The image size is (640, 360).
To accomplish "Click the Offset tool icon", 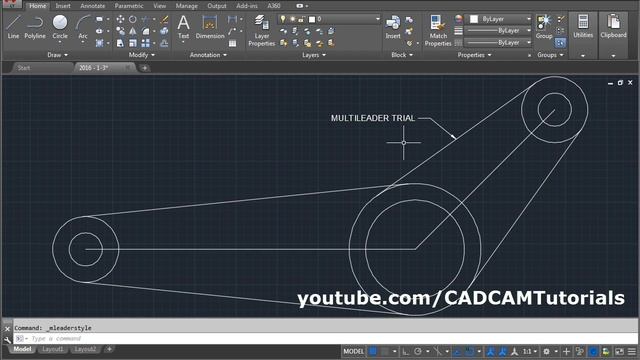I will pos(164,43).
